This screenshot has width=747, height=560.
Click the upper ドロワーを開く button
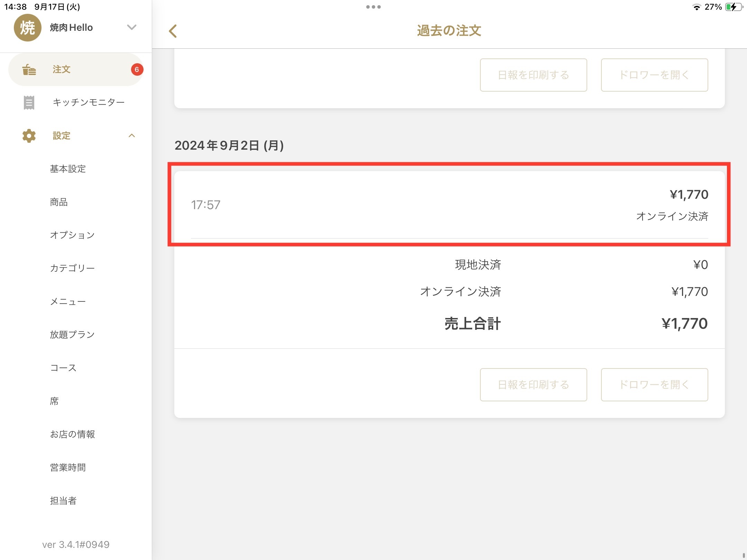(654, 75)
